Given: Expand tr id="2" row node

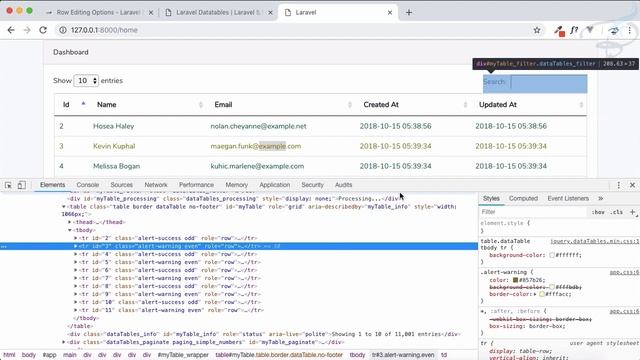Looking at the screenshot, I should tap(76, 238).
